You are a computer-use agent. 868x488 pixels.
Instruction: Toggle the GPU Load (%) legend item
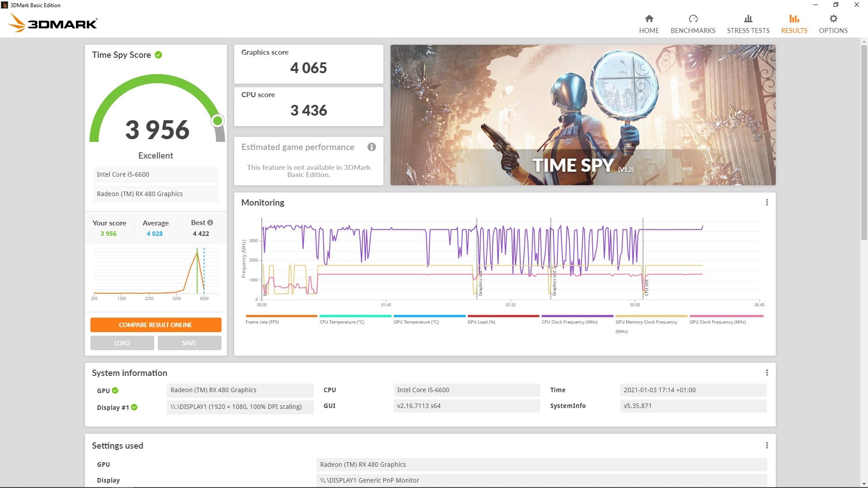tap(503, 320)
